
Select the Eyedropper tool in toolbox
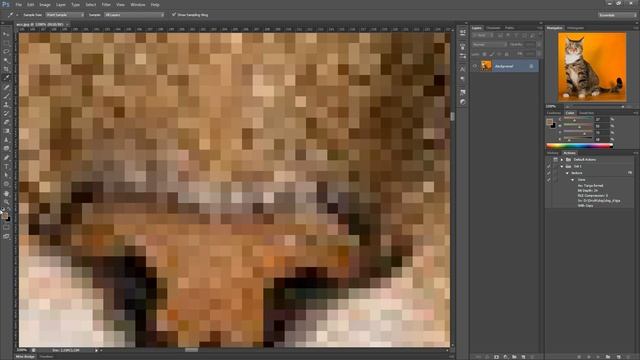[6, 78]
